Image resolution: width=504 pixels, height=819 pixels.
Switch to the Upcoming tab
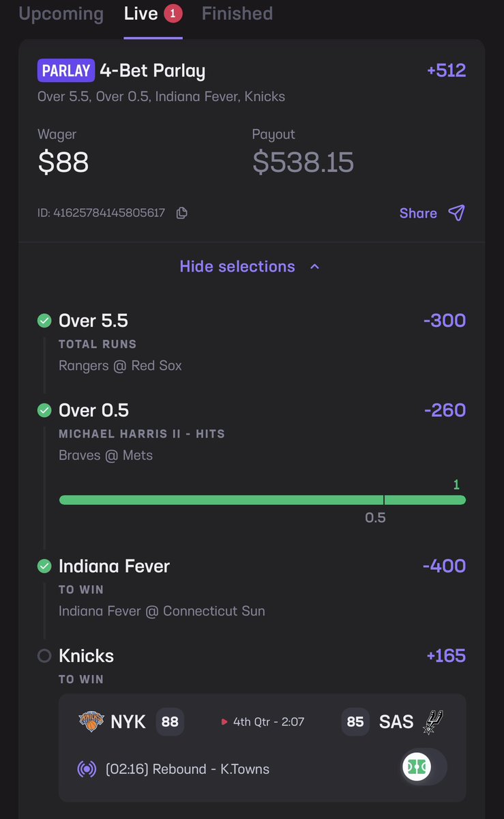[61, 14]
